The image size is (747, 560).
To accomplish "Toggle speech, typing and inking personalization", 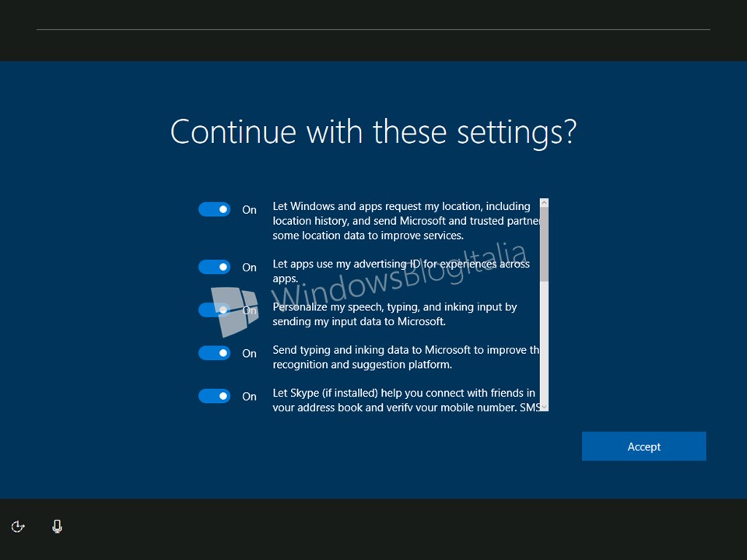I will (x=215, y=310).
